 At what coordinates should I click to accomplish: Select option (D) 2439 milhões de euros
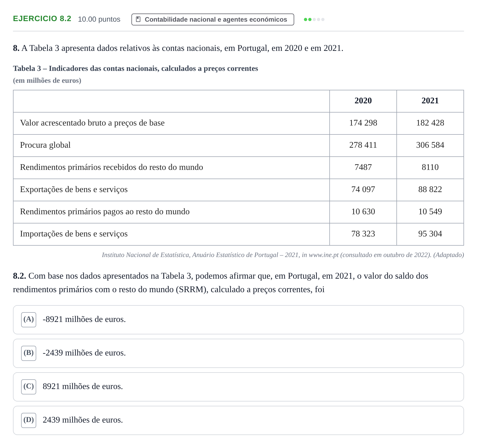click(x=238, y=420)
